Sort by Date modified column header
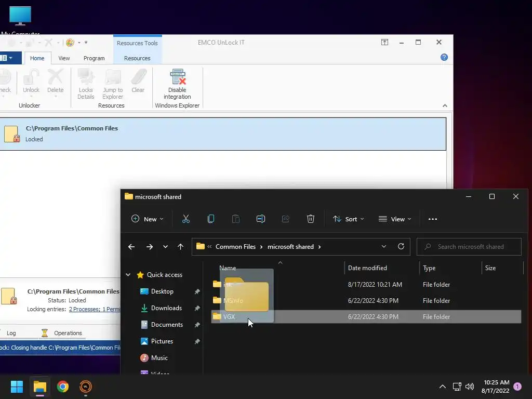 367,268
